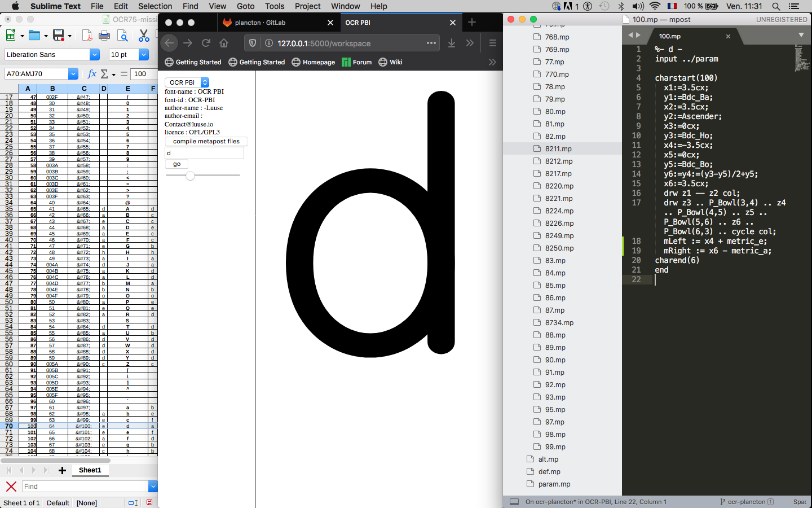
Task: Switch to the plancton · GitLab tab
Action: [x=261, y=23]
